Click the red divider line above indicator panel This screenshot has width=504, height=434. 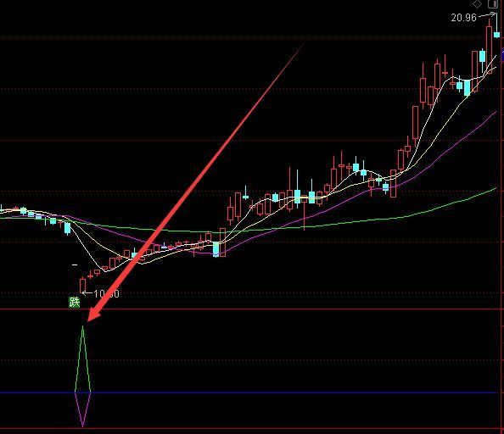click(x=252, y=309)
